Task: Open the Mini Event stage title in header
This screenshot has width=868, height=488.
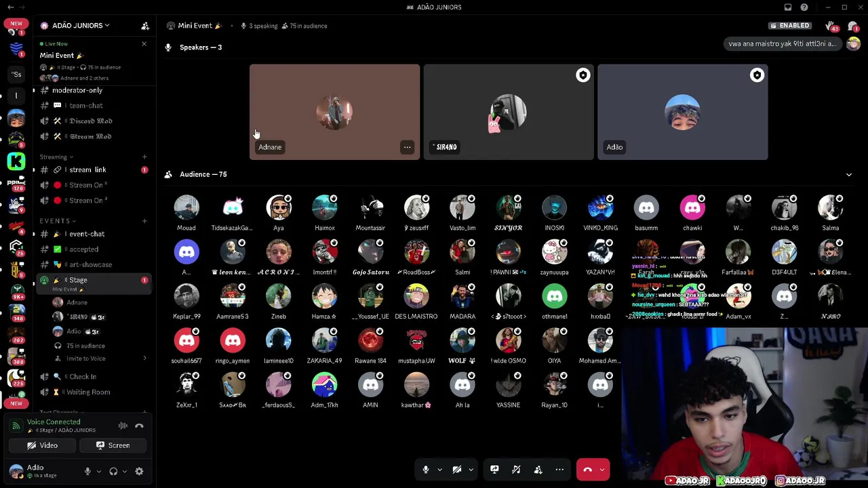Action: pos(195,26)
